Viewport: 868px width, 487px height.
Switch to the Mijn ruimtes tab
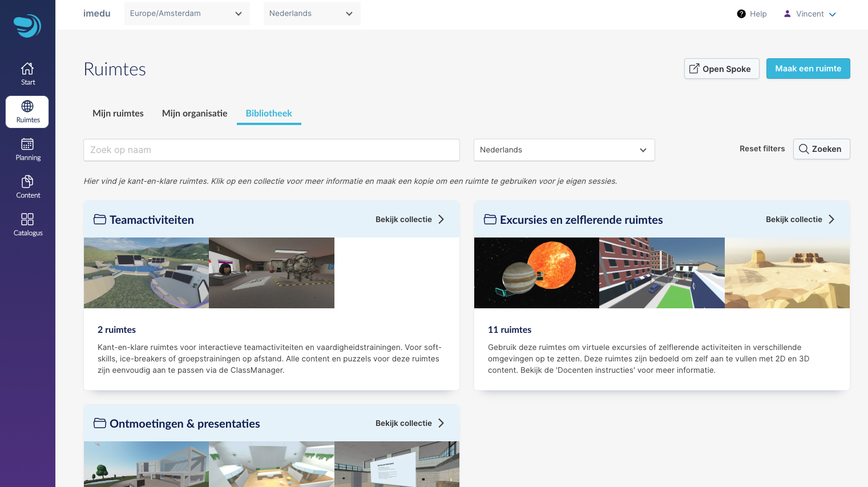tap(118, 113)
